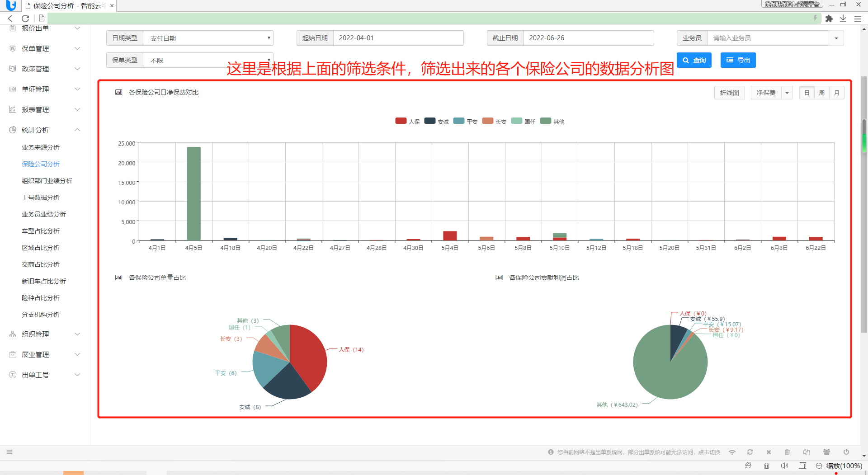Toggle the 人保 legend color swatch
This screenshot has height=475, width=868.
401,121
